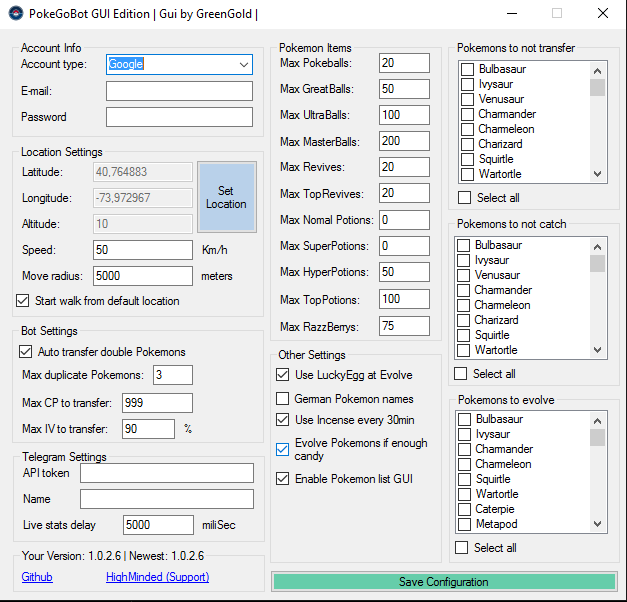
Task: Edit Max TopPotions field
Action: (x=404, y=299)
